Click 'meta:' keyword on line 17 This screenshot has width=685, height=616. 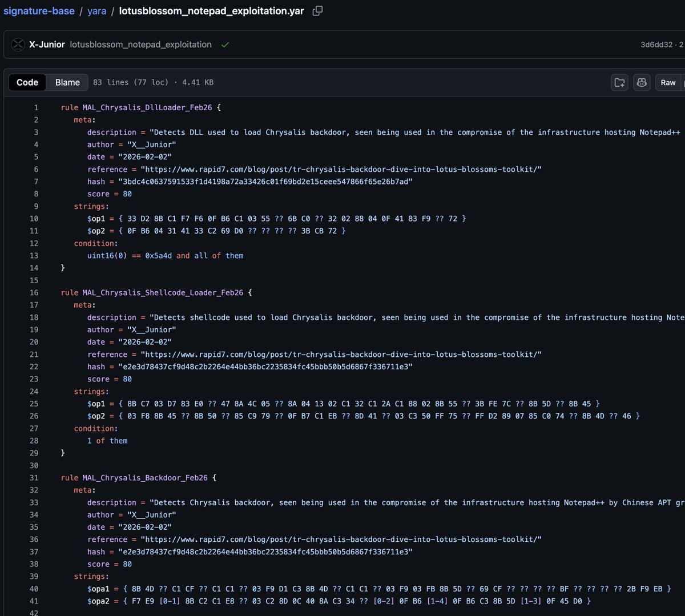pos(85,305)
